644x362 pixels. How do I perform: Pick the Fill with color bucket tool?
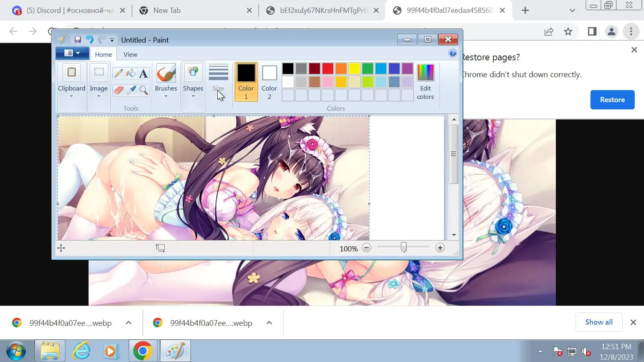(x=131, y=73)
